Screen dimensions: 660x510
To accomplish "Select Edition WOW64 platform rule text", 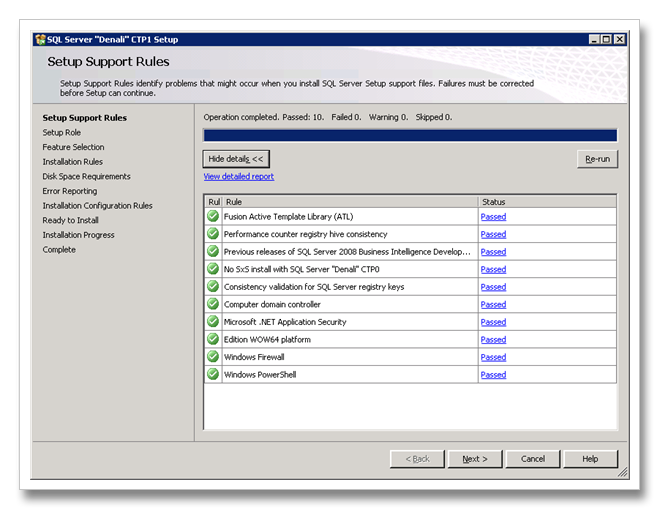I will point(267,340).
